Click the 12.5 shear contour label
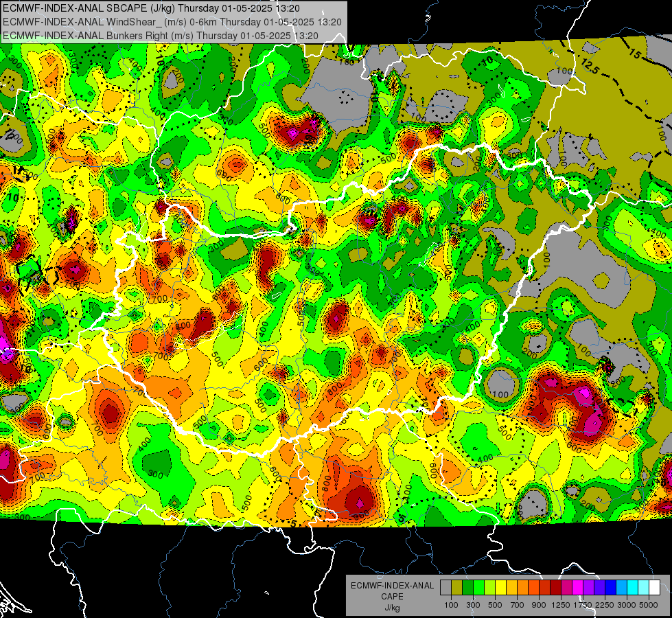The height and width of the screenshot is (618, 672). [590, 67]
